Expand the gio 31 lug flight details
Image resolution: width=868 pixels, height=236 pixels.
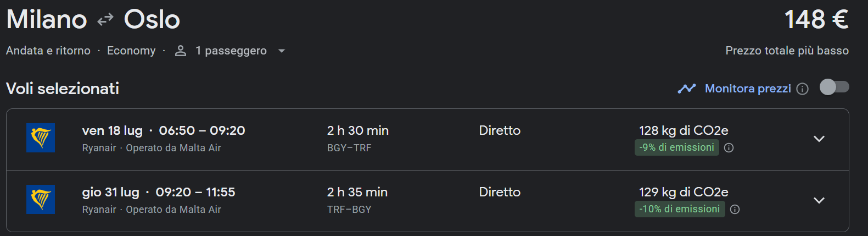(819, 200)
